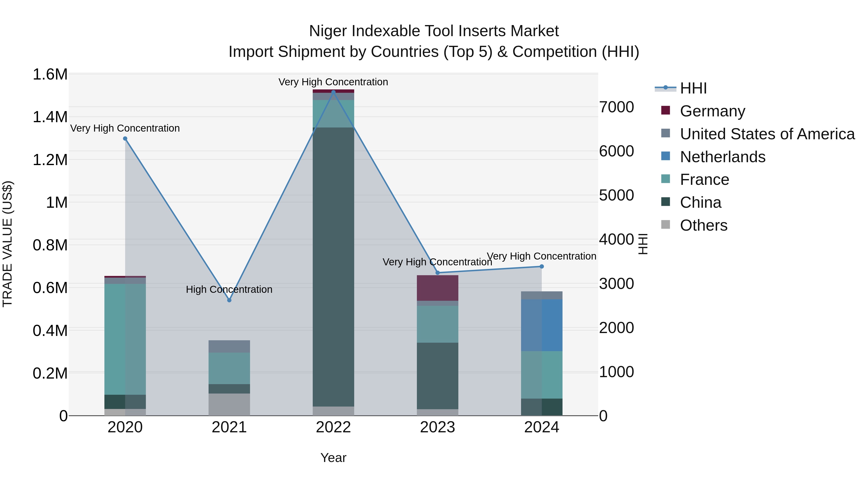Toggle the HHI line legend entry

click(681, 88)
